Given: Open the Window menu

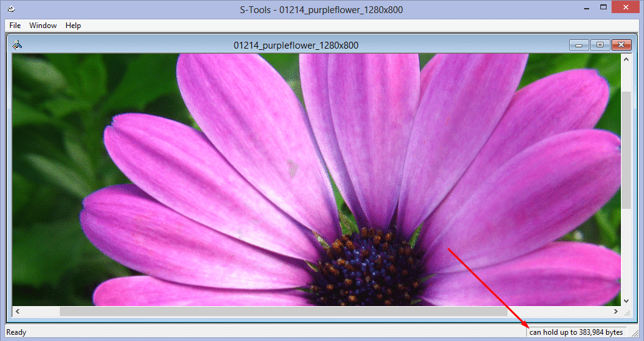Looking at the screenshot, I should pyautogui.click(x=43, y=26).
